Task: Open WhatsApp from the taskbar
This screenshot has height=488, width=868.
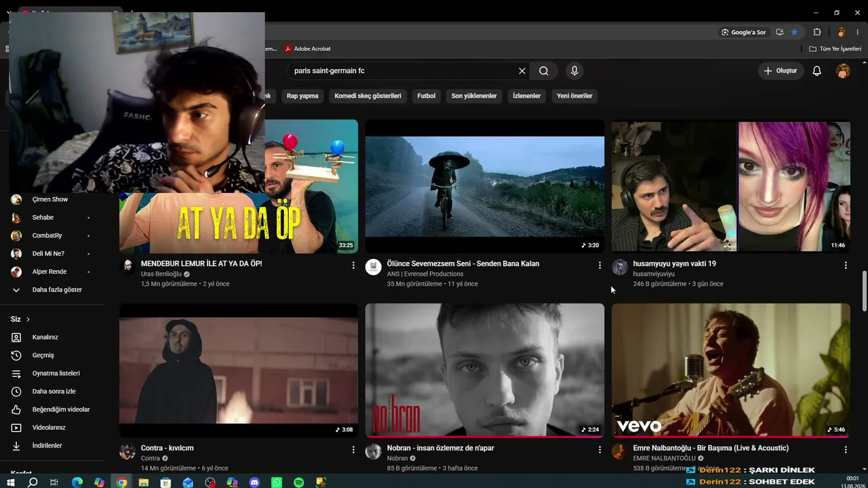Action: coord(277,483)
